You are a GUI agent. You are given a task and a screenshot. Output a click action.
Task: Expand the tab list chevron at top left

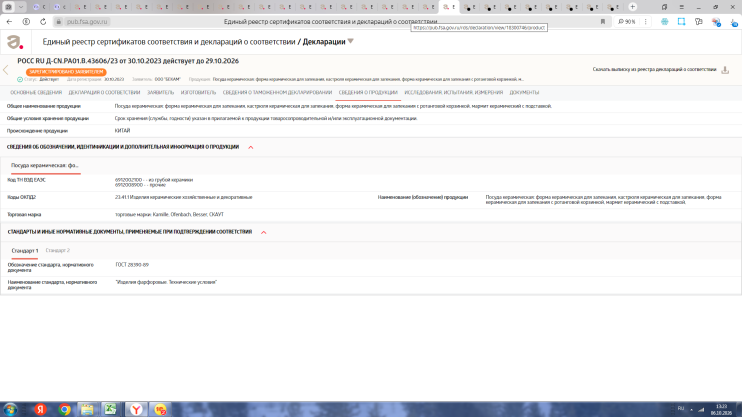(x=21, y=7)
